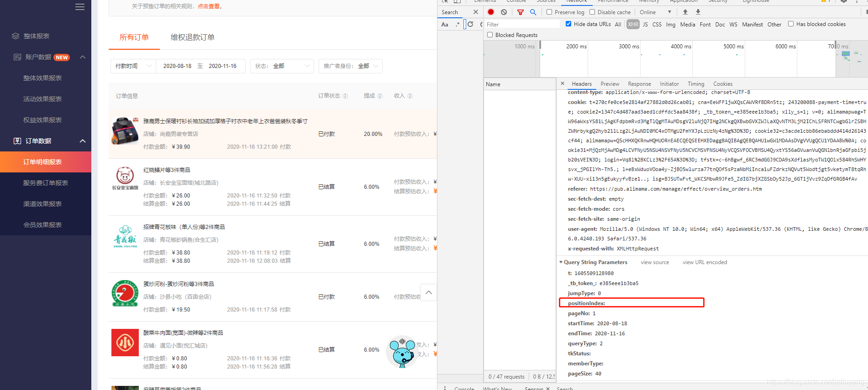Open the Online throttling dropdown

click(655, 12)
